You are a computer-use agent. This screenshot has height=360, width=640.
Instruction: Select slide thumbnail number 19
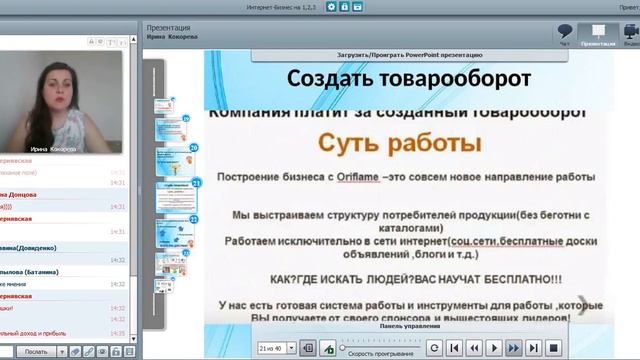[171, 129]
